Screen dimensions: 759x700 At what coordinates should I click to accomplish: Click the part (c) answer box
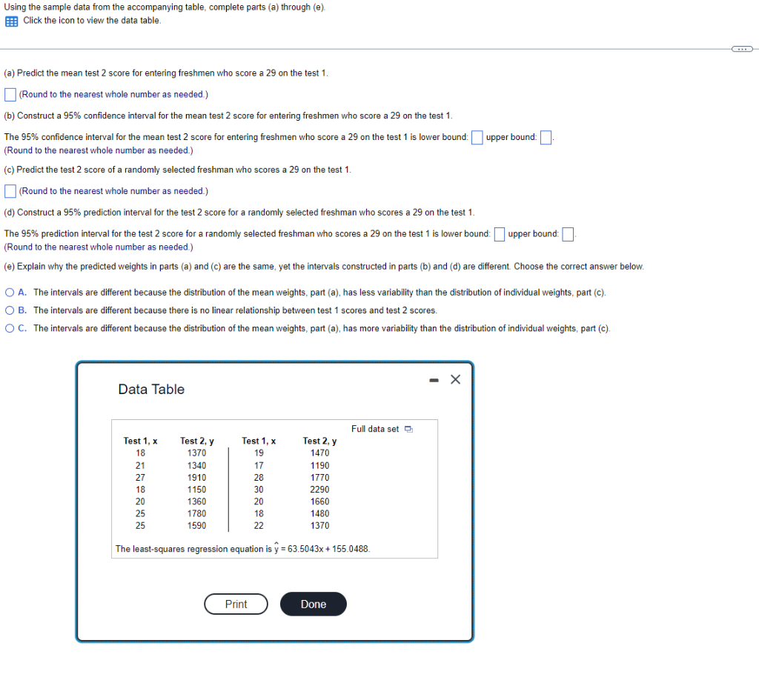10,190
